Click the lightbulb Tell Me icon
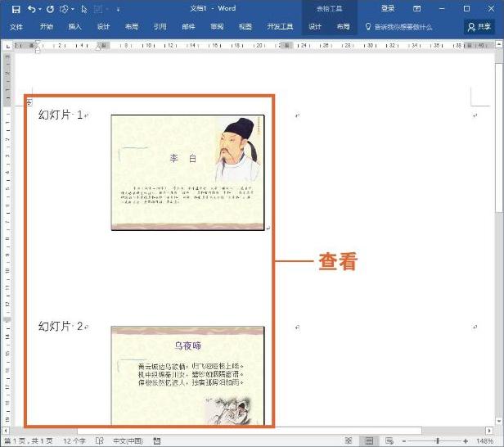This screenshot has height=447, width=504. (x=368, y=26)
